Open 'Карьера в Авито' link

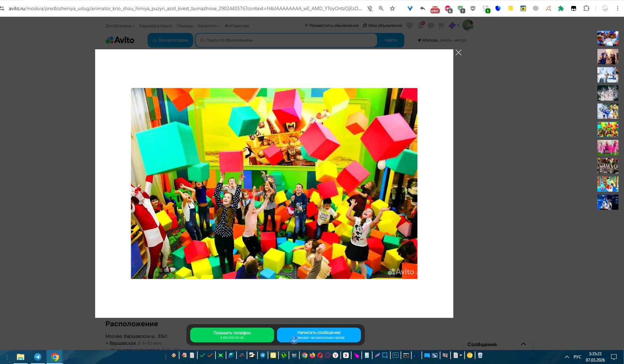[x=156, y=26]
